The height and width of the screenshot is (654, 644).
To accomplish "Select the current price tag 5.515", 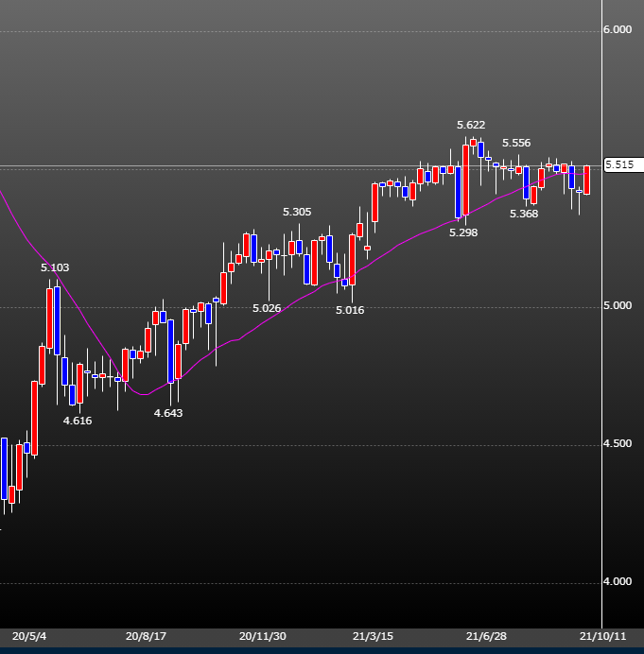I will click(623, 164).
